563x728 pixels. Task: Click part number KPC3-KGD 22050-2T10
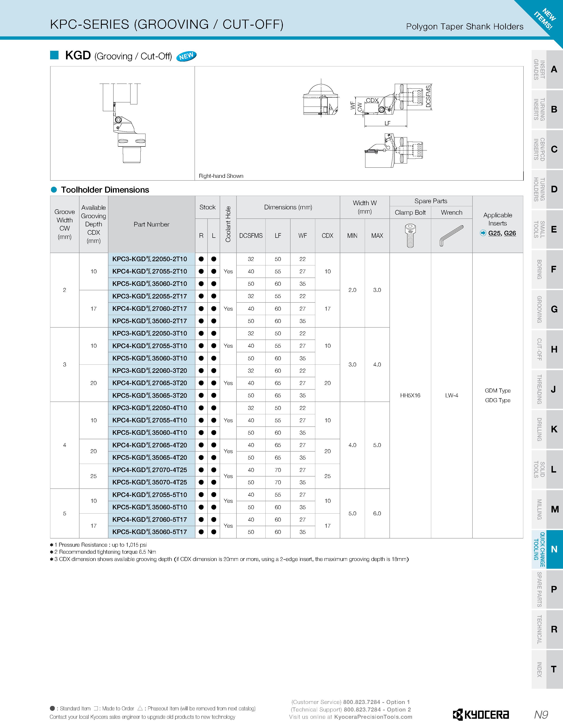click(x=150, y=259)
